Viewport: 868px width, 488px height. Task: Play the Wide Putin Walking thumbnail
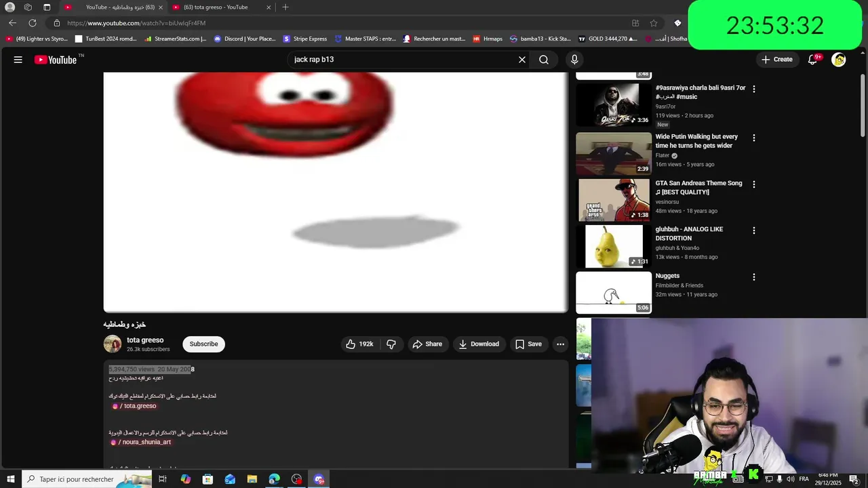point(614,154)
